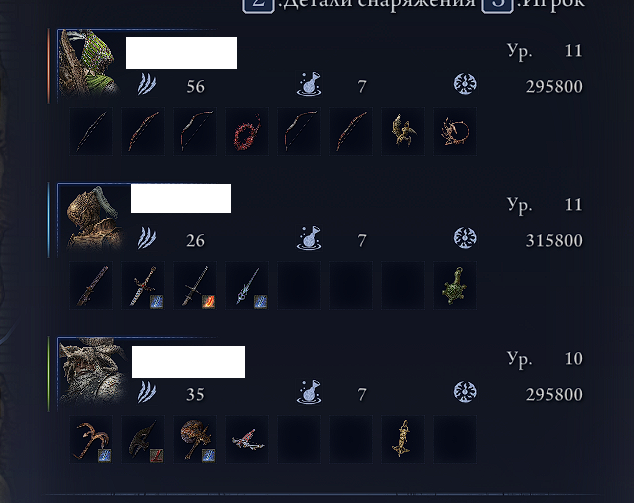Click the crossbow icon in third row
The height and width of the screenshot is (503, 634).
pos(247,440)
